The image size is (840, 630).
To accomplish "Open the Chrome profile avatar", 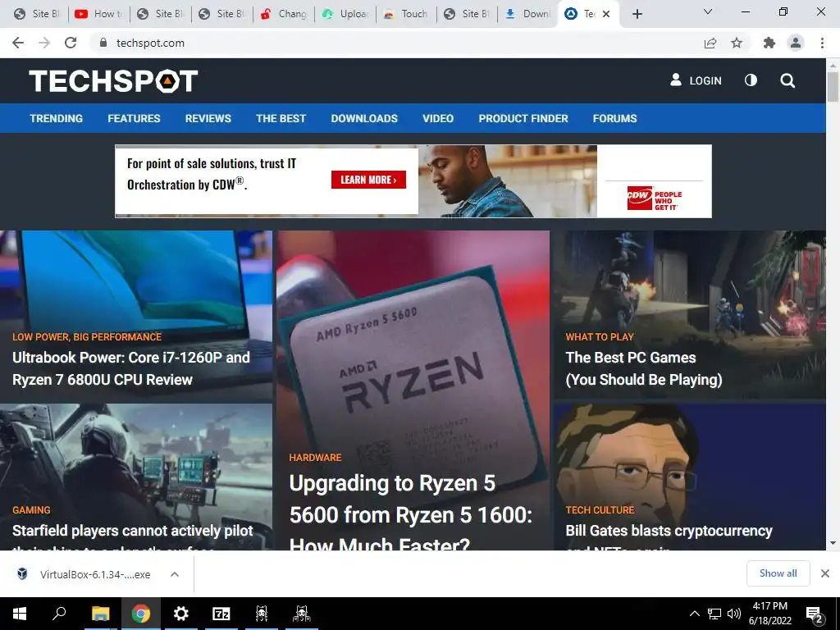I will point(796,43).
